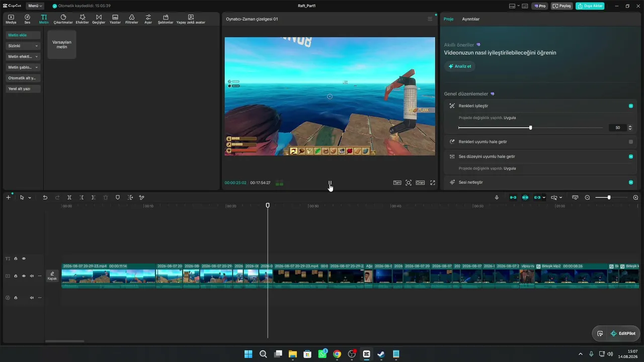Open the Yazılar (Captions) panel
This screenshot has width=644, height=362.
(115, 19)
